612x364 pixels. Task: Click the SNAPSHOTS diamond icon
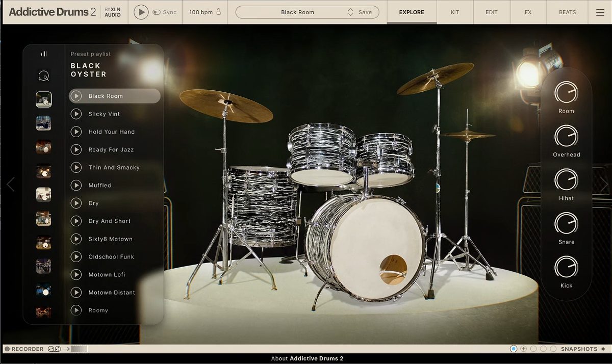603,349
